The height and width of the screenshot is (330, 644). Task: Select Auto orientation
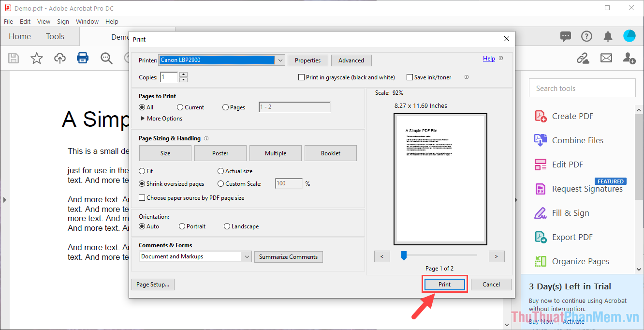[142, 226]
